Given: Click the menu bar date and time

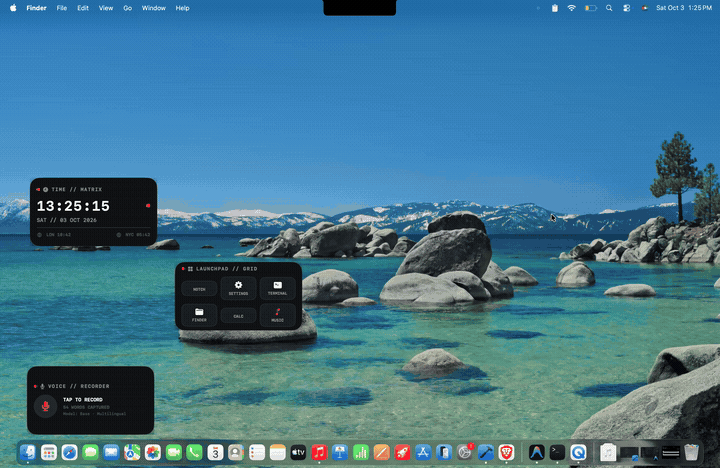Looking at the screenshot, I should click(684, 8).
